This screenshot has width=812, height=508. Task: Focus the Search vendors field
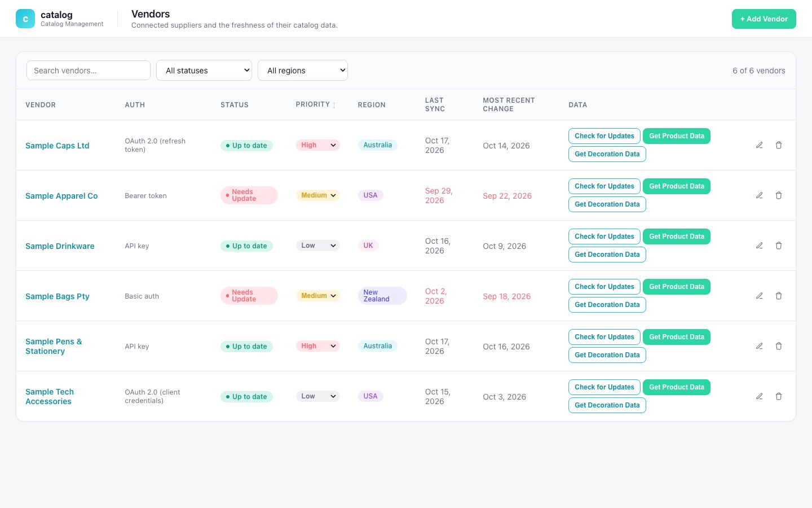coord(89,71)
